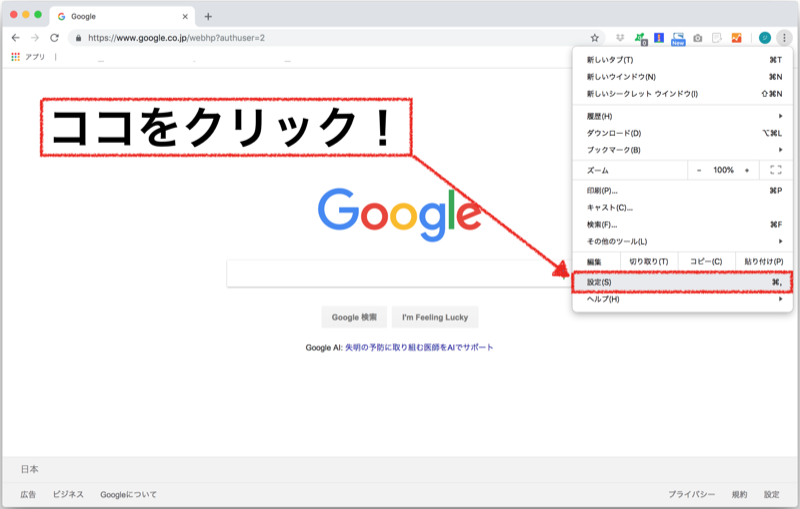The height and width of the screenshot is (509, 800).
Task: Click the 日本 region text in footer
Action: (29, 469)
